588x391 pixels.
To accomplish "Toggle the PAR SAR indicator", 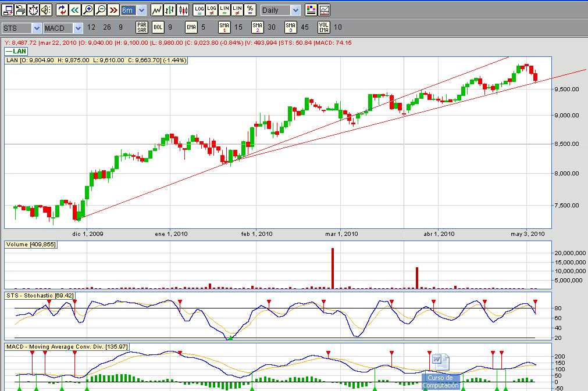I will coord(142,27).
